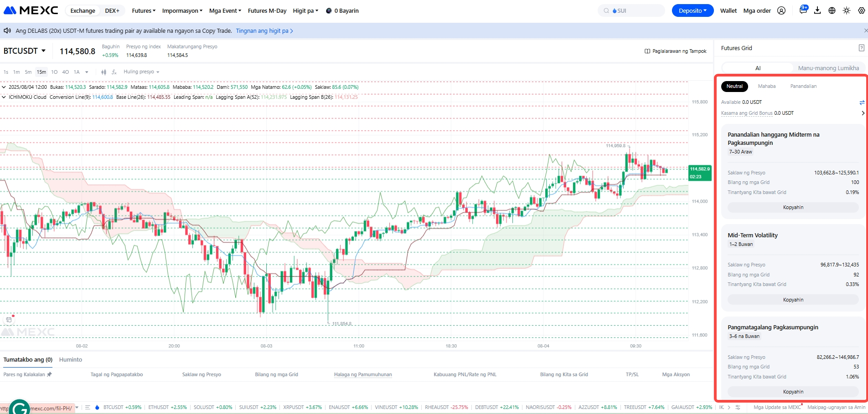Image resolution: width=868 pixels, height=414 pixels.
Task: Click Futures Grid help question icon
Action: [861, 48]
